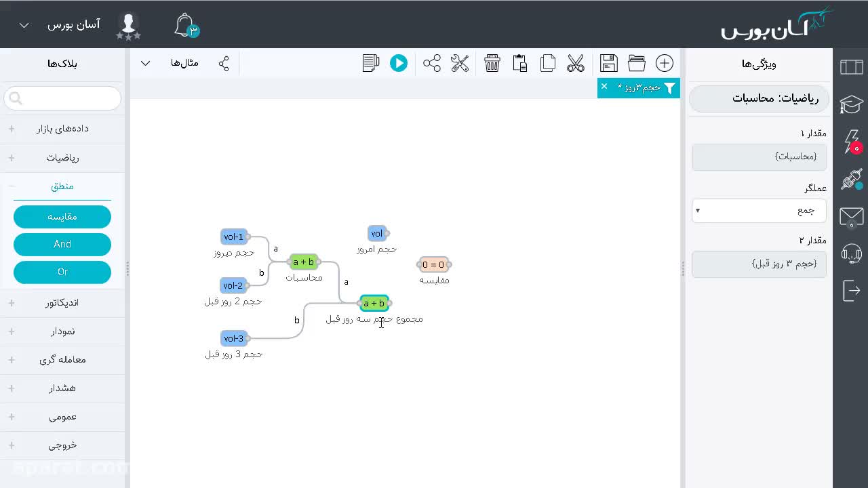Expand the هشدار category

point(62,388)
